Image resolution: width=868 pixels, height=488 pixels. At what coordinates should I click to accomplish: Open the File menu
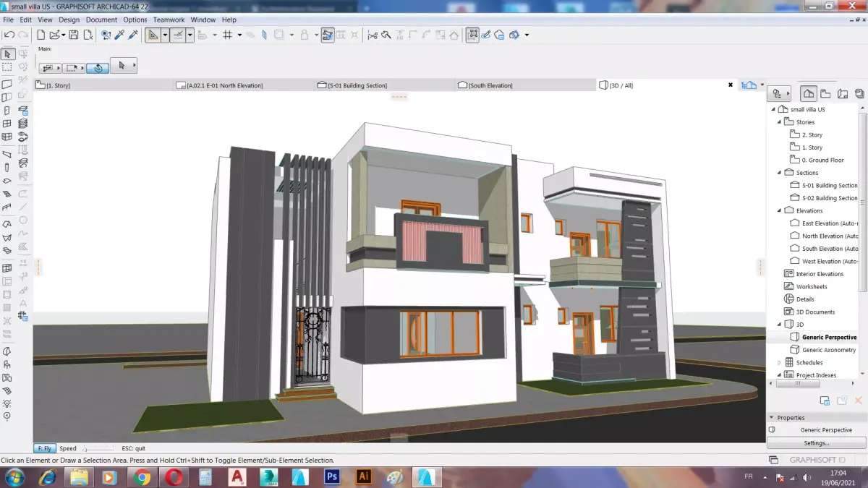click(9, 20)
